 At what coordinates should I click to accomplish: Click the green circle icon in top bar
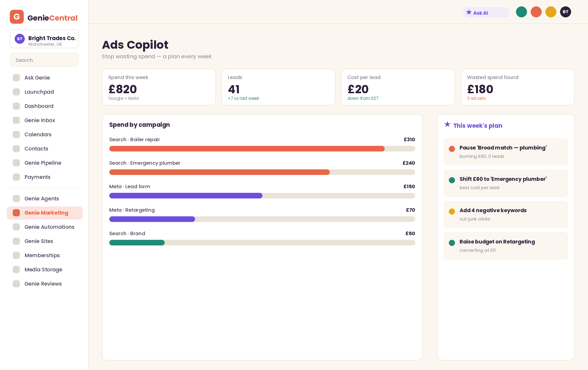(521, 12)
